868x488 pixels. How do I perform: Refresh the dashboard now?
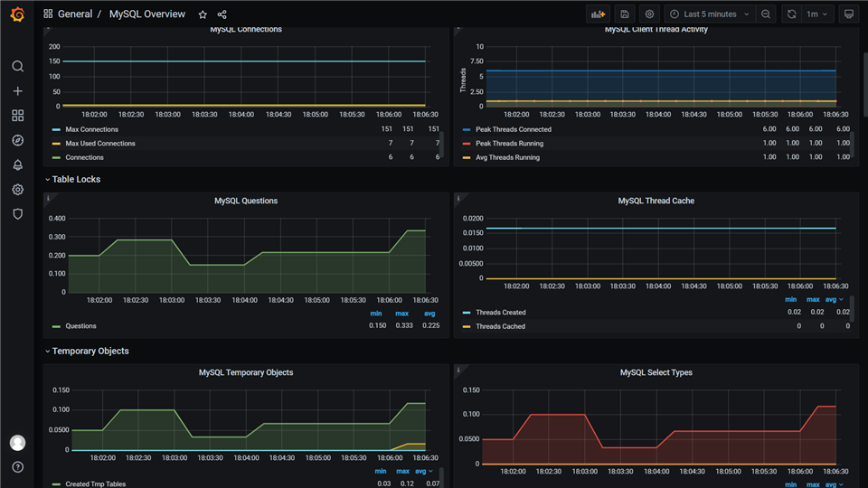tap(792, 14)
